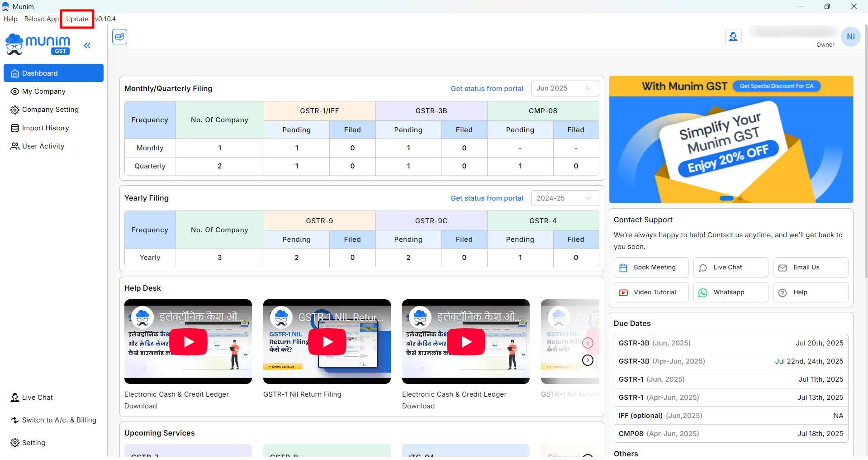
Task: Show next Help Desk videos arrow
Action: [x=588, y=360]
